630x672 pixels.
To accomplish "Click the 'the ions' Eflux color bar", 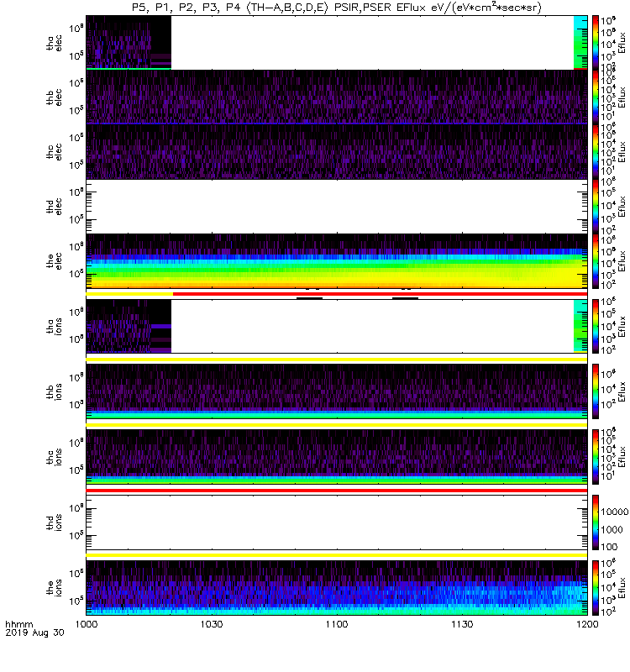I will pyautogui.click(x=596, y=587).
